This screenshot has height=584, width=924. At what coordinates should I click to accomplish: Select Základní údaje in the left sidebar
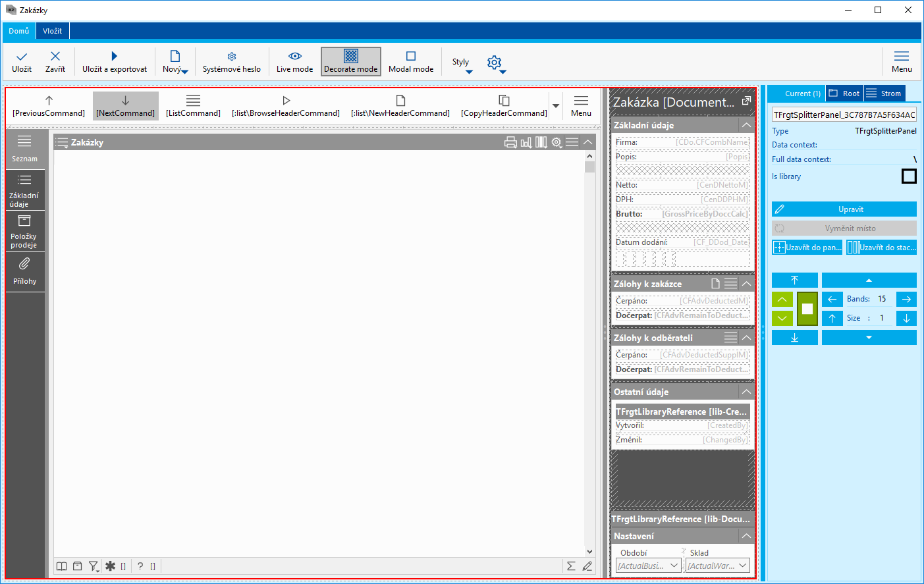click(x=24, y=190)
